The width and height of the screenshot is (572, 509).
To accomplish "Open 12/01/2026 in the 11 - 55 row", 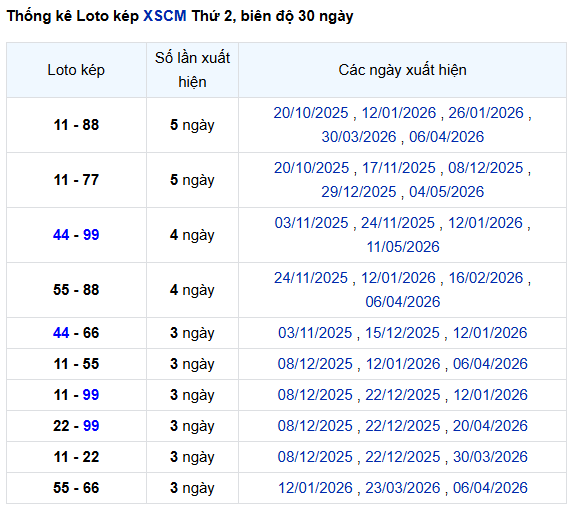I will pos(403,364).
